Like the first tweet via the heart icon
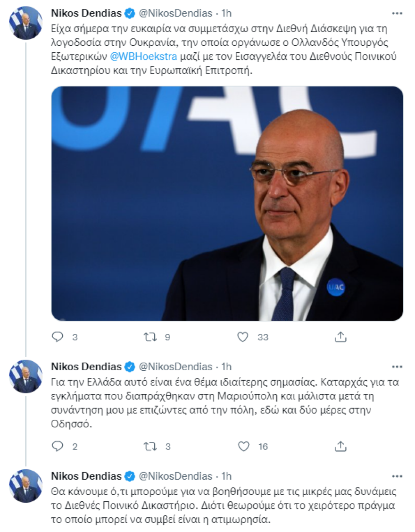Screen dimensions: 415x532 coord(243,337)
